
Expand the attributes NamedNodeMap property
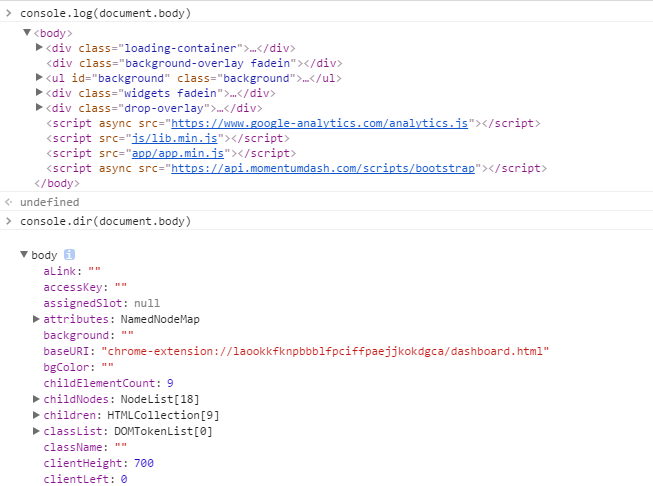point(37,319)
